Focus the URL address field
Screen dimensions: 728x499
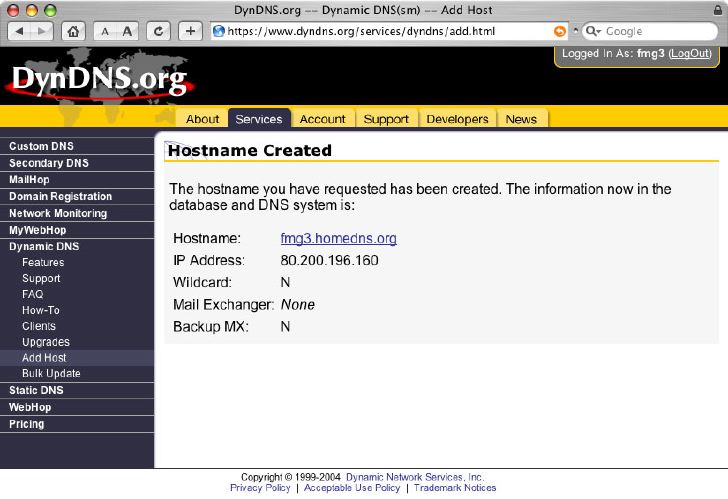coord(389,31)
